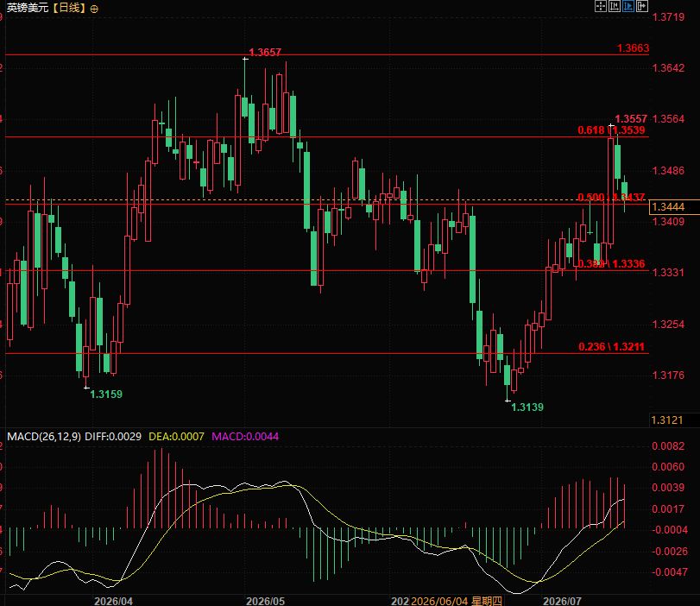Click the current price tag 1.3444
The height and width of the screenshot is (606, 700).
pyautogui.click(x=674, y=207)
